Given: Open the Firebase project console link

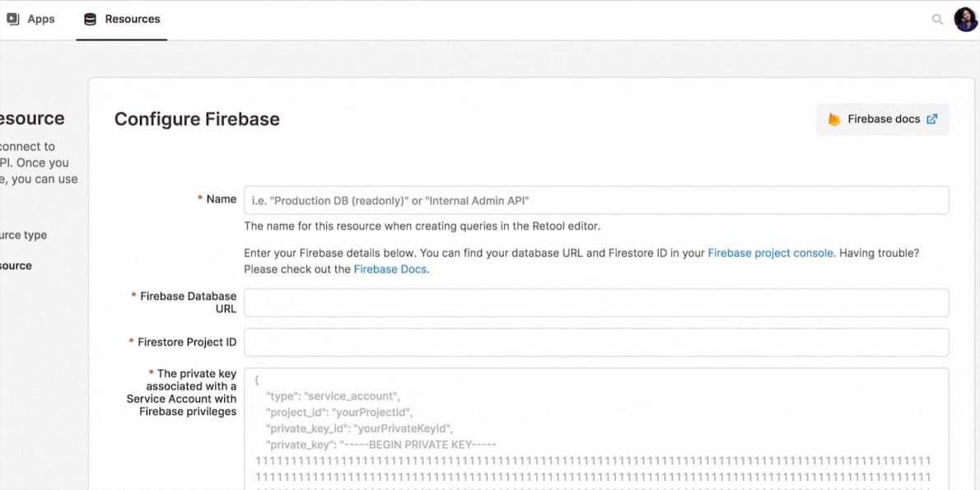Looking at the screenshot, I should click(x=770, y=254).
